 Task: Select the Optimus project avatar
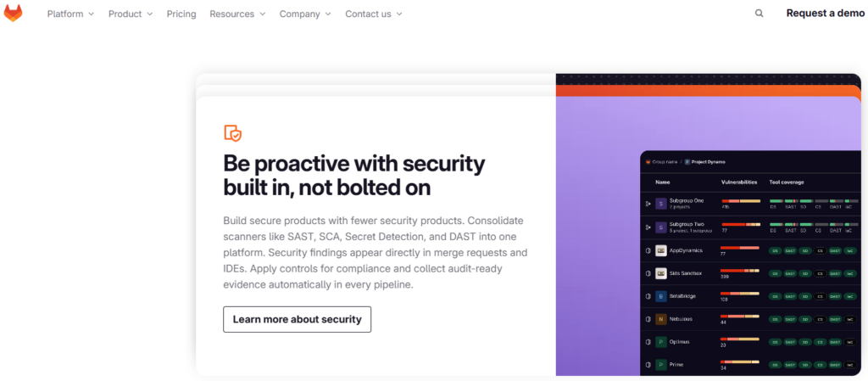(661, 342)
